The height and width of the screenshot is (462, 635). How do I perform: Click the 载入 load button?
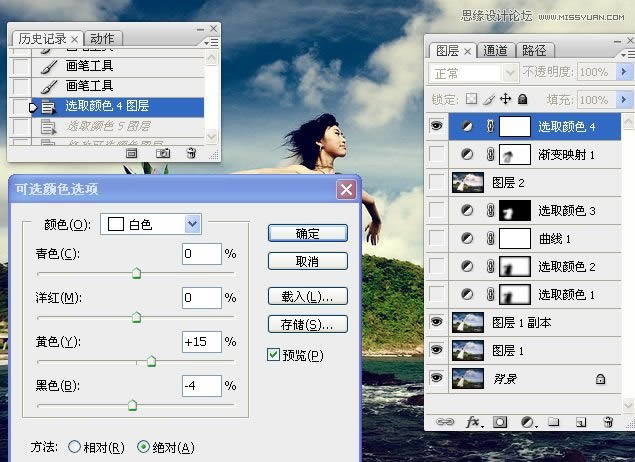coord(307,297)
